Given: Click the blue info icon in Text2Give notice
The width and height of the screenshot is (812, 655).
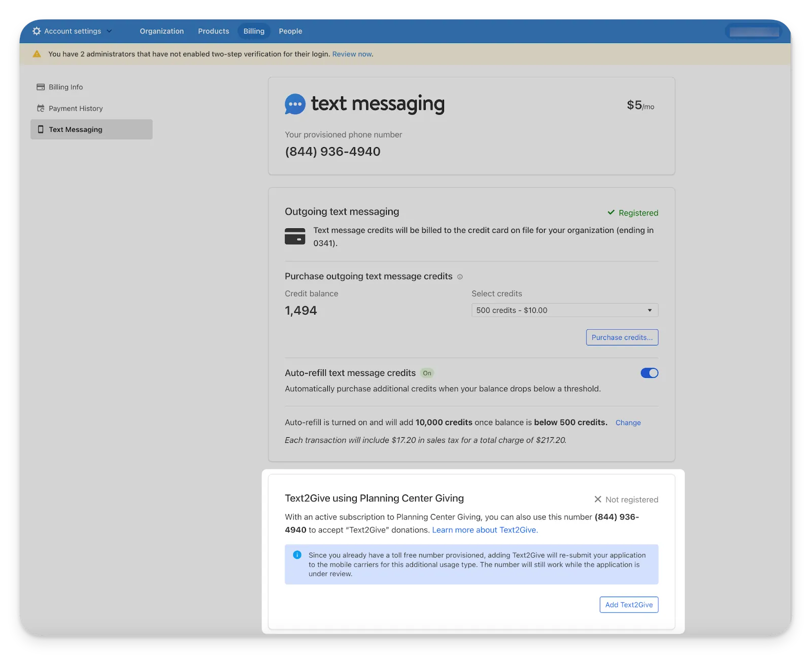Looking at the screenshot, I should (x=297, y=555).
